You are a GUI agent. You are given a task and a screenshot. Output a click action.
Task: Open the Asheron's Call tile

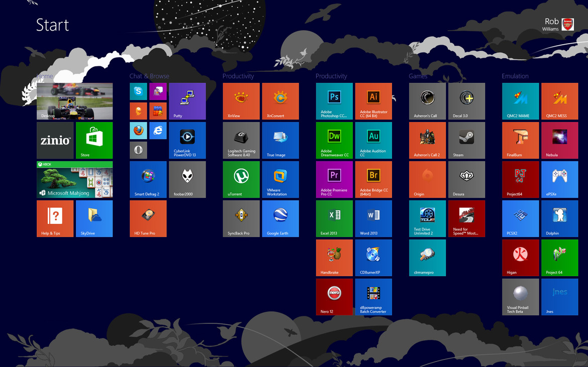tap(428, 101)
